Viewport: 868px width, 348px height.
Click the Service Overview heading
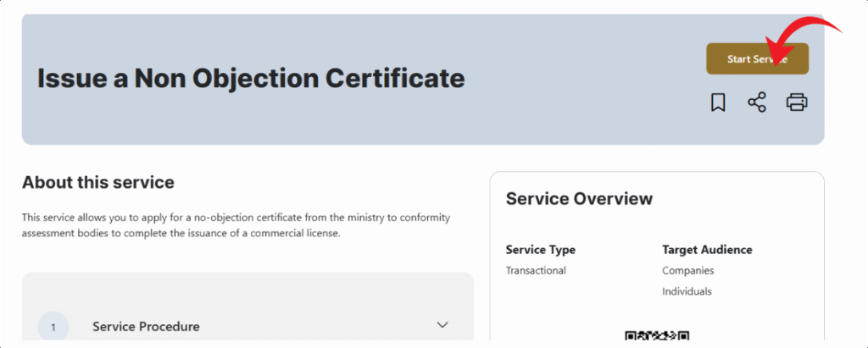[579, 199]
